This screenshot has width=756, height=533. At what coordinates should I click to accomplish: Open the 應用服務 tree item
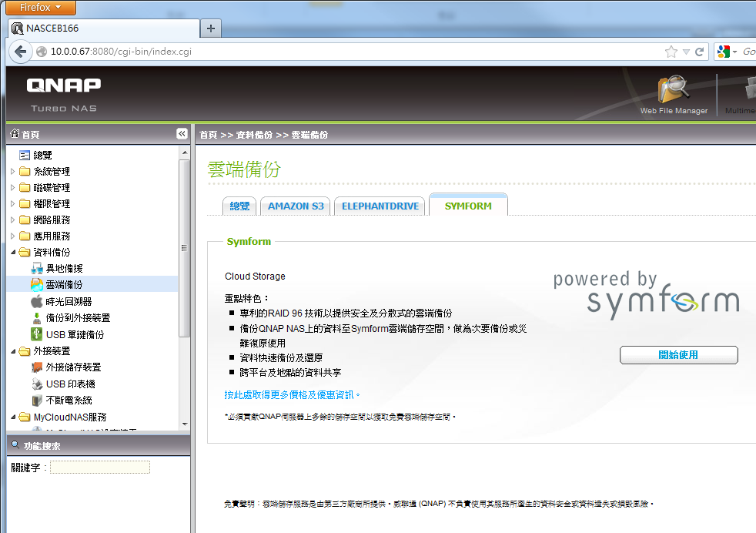click(52, 236)
